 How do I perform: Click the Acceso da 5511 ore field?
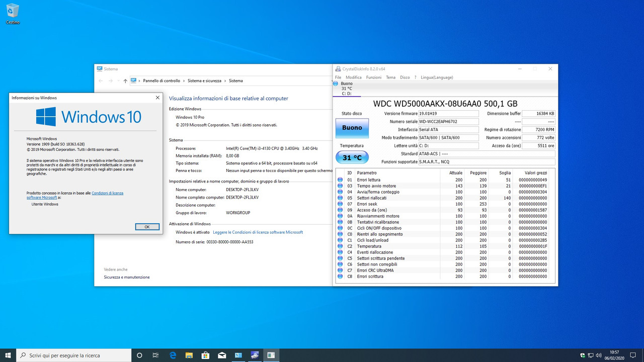[539, 146]
